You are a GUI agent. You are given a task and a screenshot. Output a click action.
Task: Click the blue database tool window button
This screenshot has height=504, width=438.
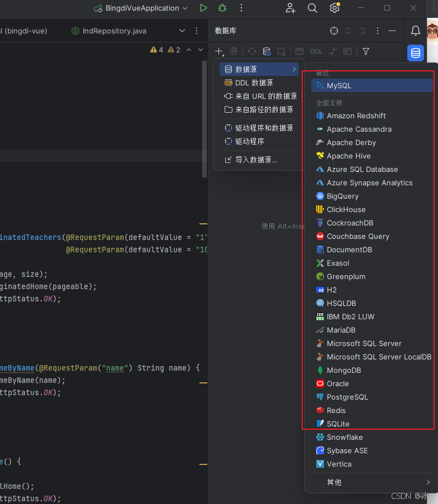coord(416,52)
